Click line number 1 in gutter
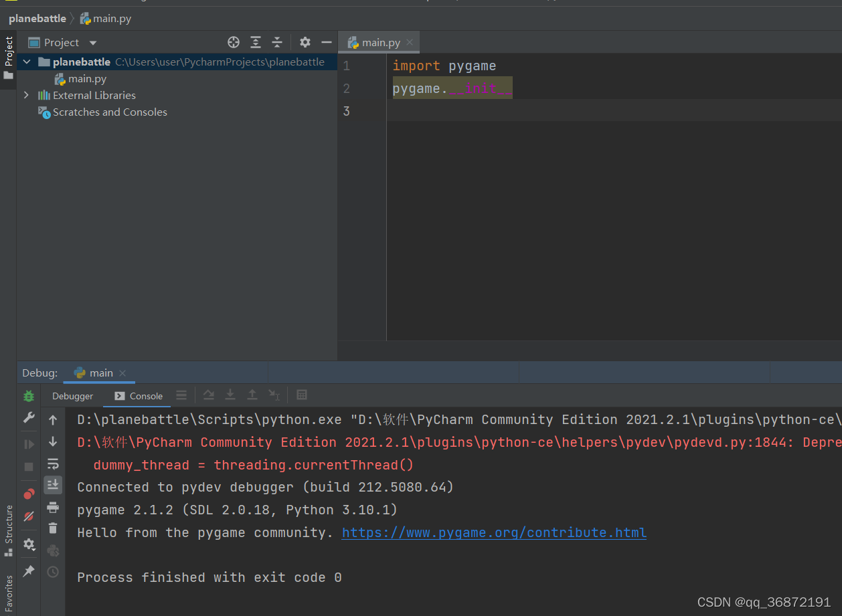The height and width of the screenshot is (616, 842). pos(346,66)
